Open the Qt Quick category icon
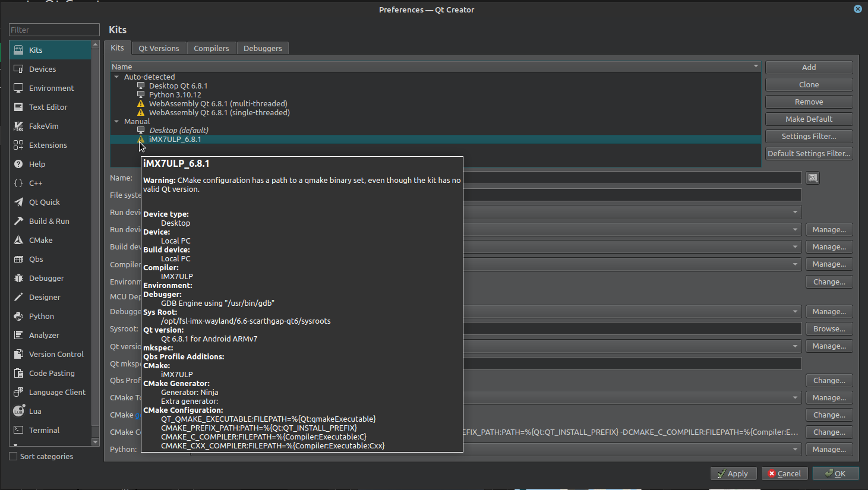The height and width of the screenshot is (490, 868). [x=18, y=202]
